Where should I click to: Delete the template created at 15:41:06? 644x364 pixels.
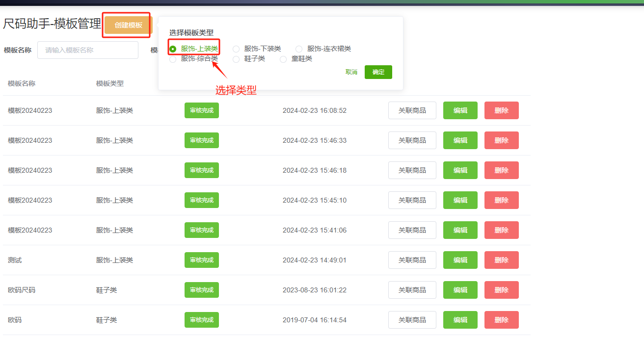(x=501, y=230)
